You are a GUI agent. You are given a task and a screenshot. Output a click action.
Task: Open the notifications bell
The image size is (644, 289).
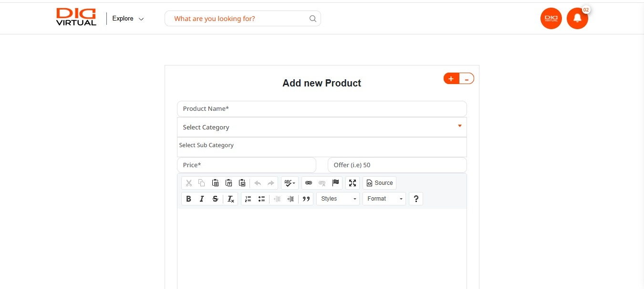577,18
